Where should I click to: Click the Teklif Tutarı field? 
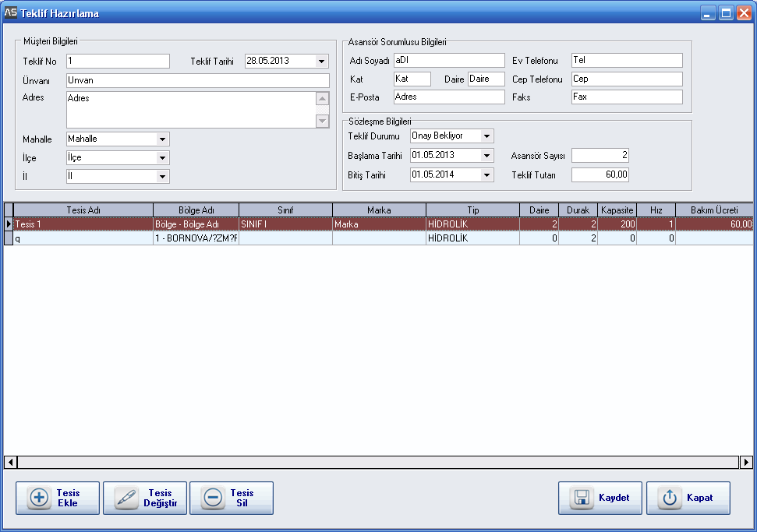coord(600,174)
